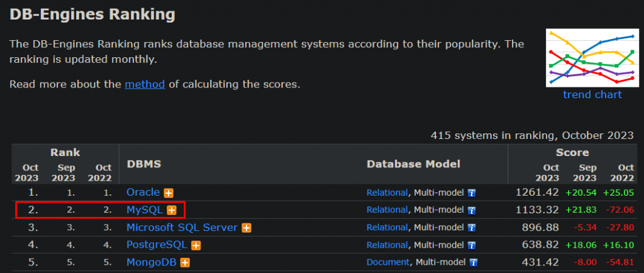Click the Relational link in MySQL row
Image resolution: width=644 pixels, height=273 pixels.
(387, 210)
